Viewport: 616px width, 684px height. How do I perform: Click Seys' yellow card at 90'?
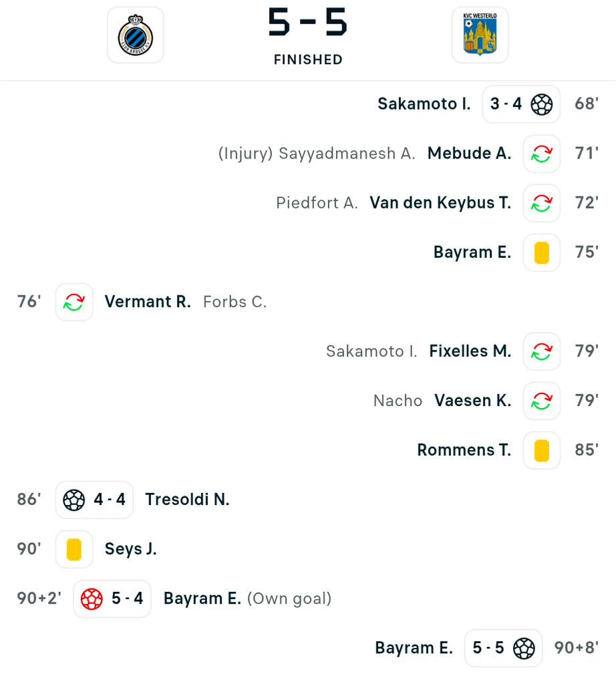coord(74,549)
